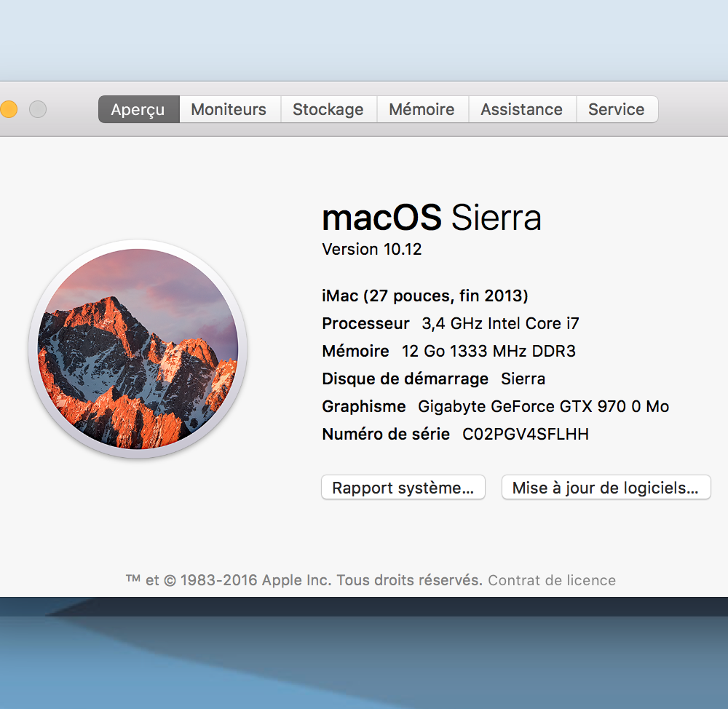
Task: Select the Stockage tab
Action: point(329,110)
